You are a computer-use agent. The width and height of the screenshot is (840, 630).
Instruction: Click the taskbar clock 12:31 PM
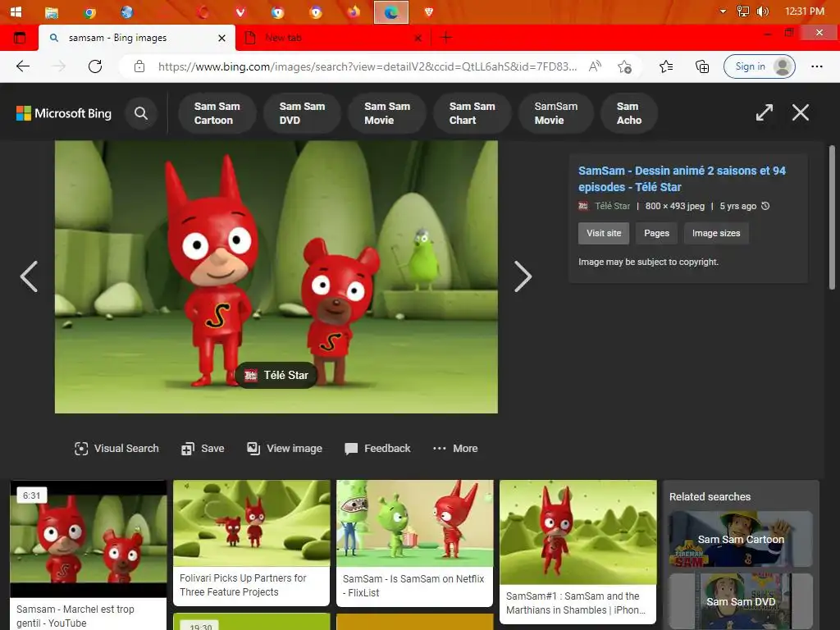(x=804, y=11)
